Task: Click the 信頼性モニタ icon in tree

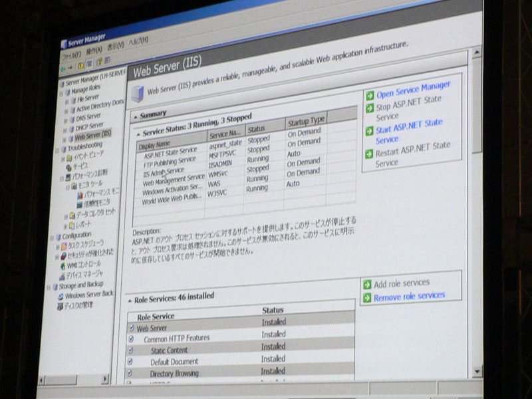Action: pyautogui.click(x=80, y=205)
